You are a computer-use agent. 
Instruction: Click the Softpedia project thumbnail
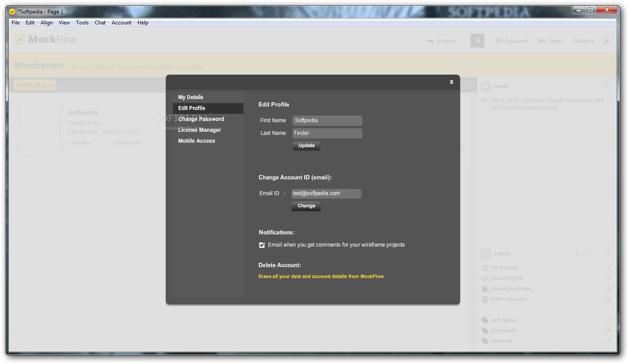(40, 127)
